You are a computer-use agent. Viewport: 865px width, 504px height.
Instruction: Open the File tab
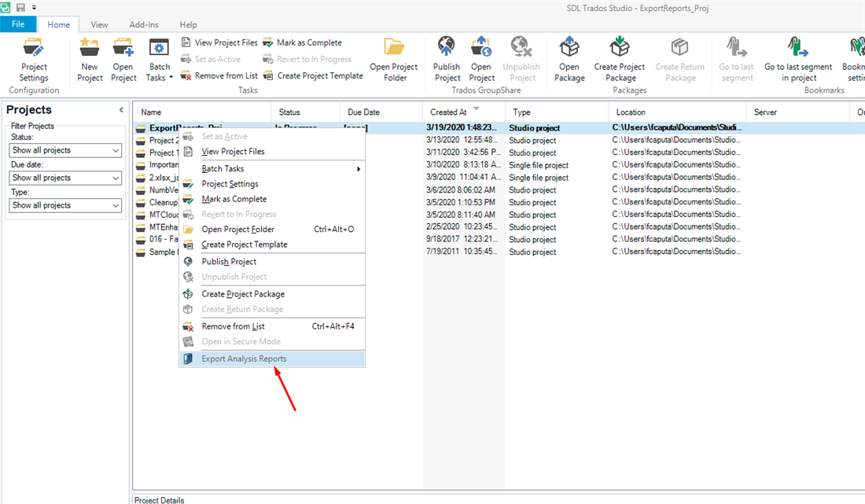tap(18, 24)
